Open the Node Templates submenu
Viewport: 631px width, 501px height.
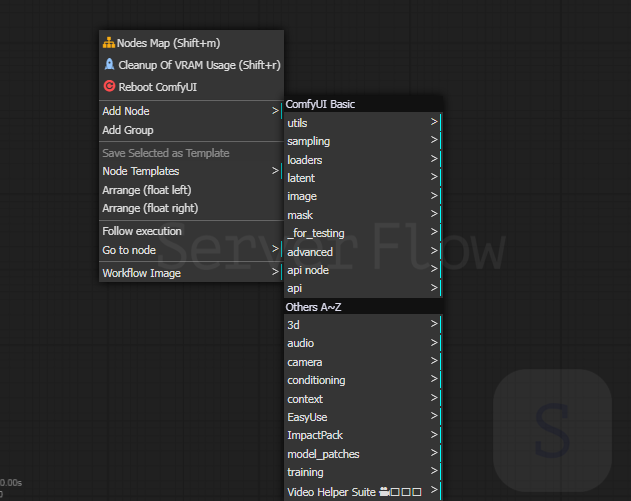point(191,171)
